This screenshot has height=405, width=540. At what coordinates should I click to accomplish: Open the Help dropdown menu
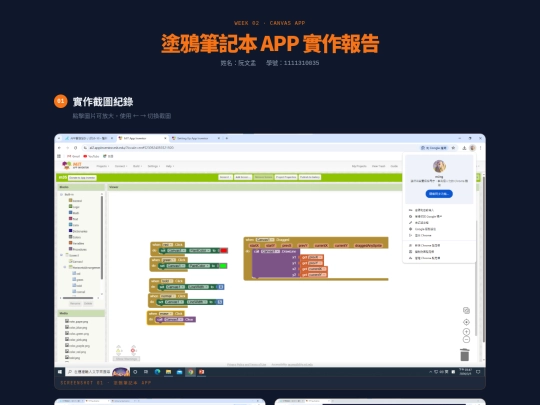point(169,166)
